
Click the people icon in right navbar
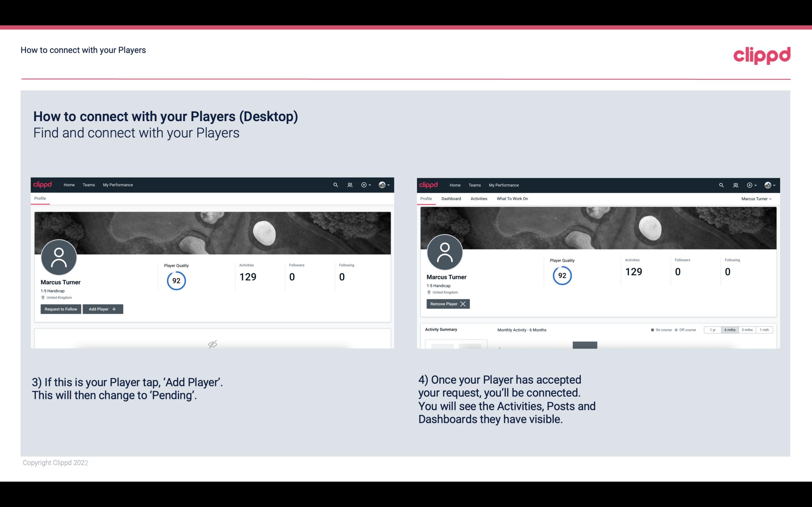[x=736, y=185]
